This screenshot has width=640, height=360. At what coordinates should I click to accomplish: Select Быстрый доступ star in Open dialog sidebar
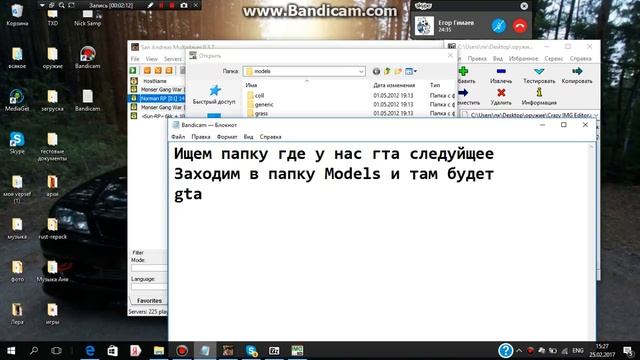click(214, 94)
